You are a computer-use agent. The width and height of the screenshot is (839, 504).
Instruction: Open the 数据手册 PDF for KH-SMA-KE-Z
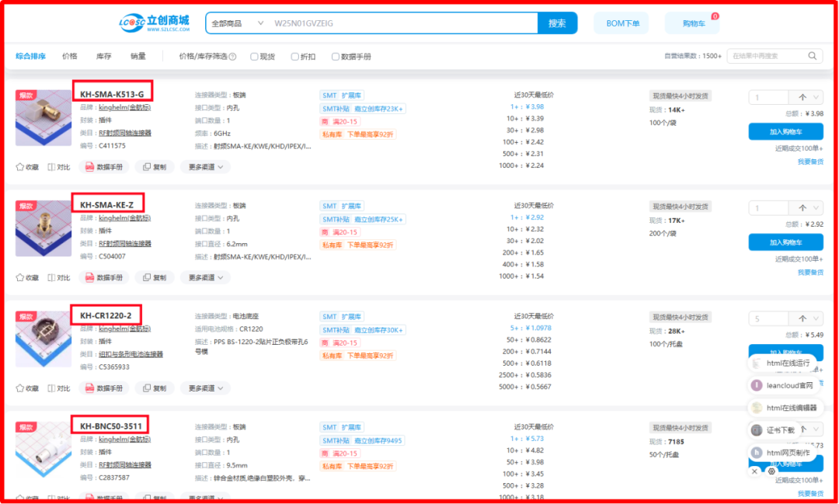click(104, 278)
